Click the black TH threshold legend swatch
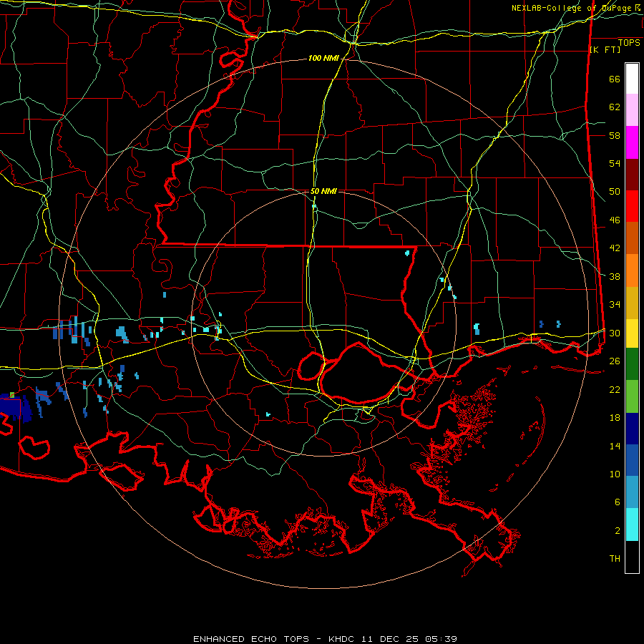Viewport: 644px width, 644px height. [x=632, y=557]
